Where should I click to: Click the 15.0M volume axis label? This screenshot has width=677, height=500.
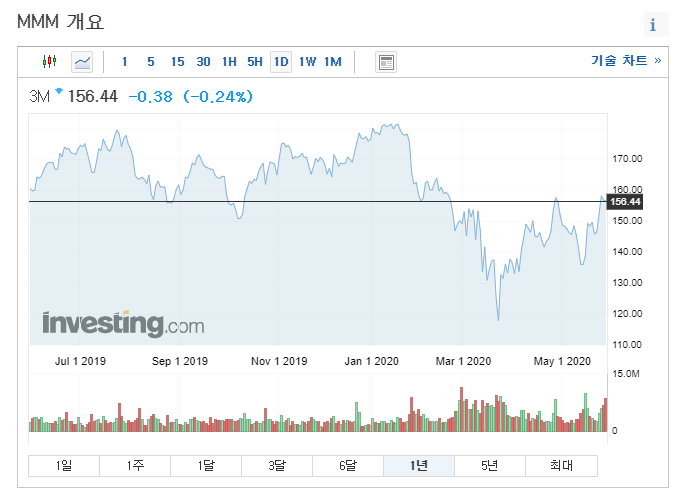626,374
